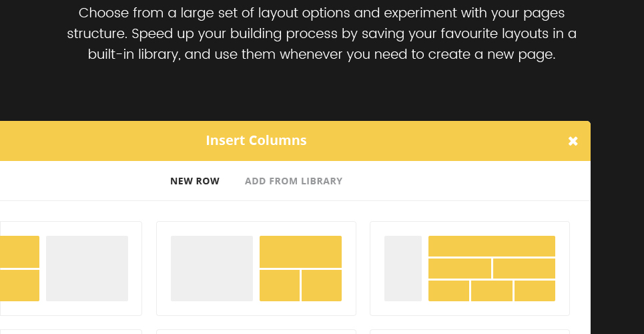Click large gray block in the middle layout card
The width and height of the screenshot is (644, 334).
pos(212,269)
